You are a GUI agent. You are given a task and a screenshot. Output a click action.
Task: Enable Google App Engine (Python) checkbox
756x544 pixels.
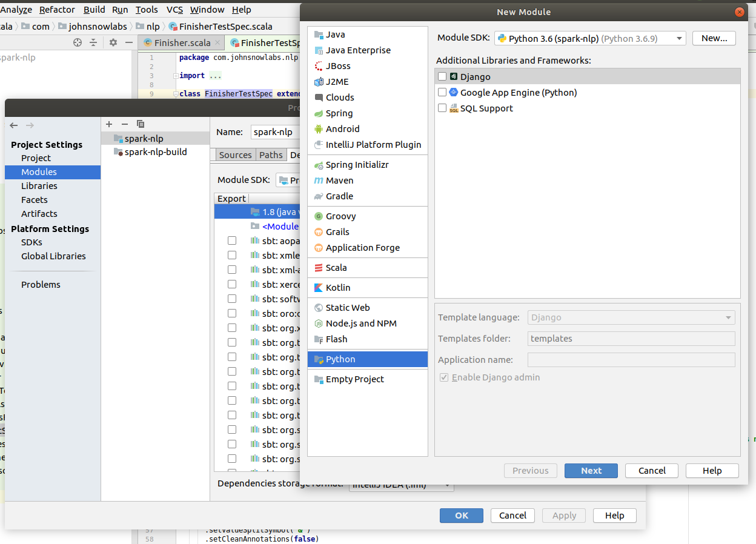tap(442, 92)
